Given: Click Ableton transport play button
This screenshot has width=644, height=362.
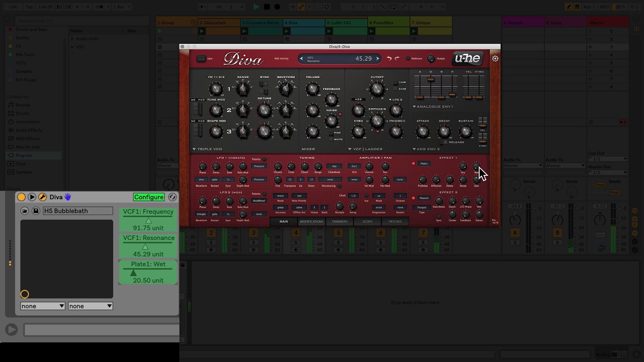Looking at the screenshot, I should point(256,7).
